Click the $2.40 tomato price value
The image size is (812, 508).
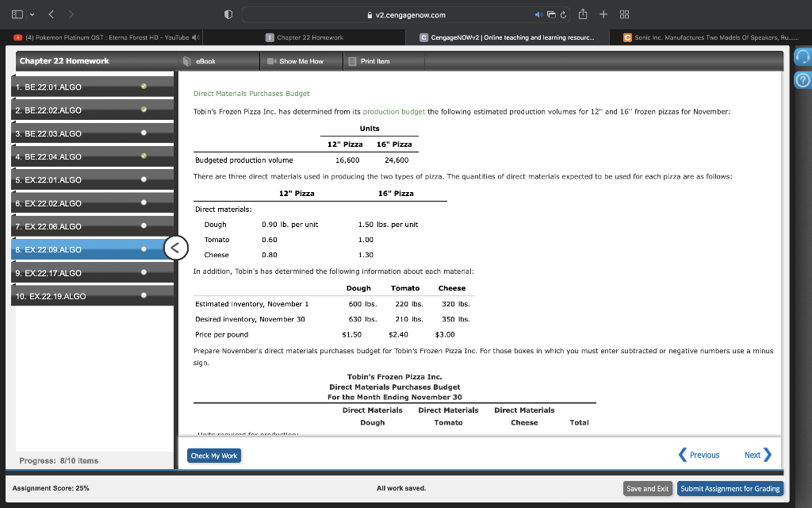(x=398, y=334)
